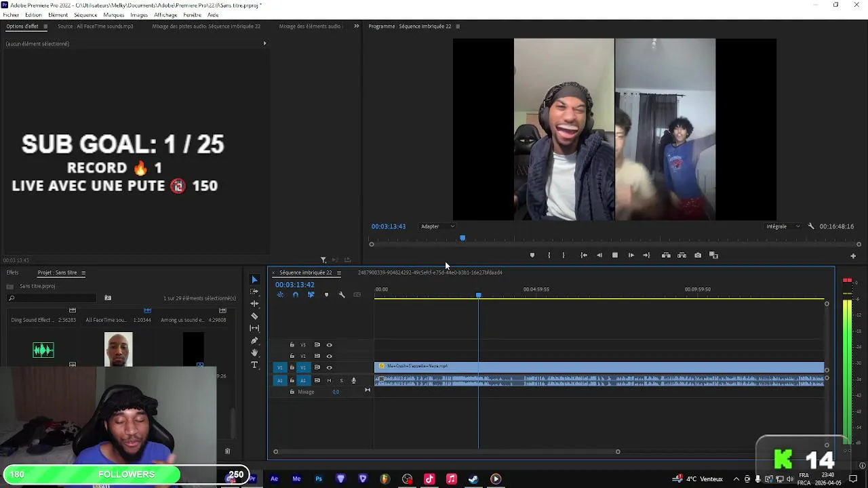Open Projet : Sans titre panel menu
Image resolution: width=868 pixels, height=488 pixels.
(x=83, y=272)
